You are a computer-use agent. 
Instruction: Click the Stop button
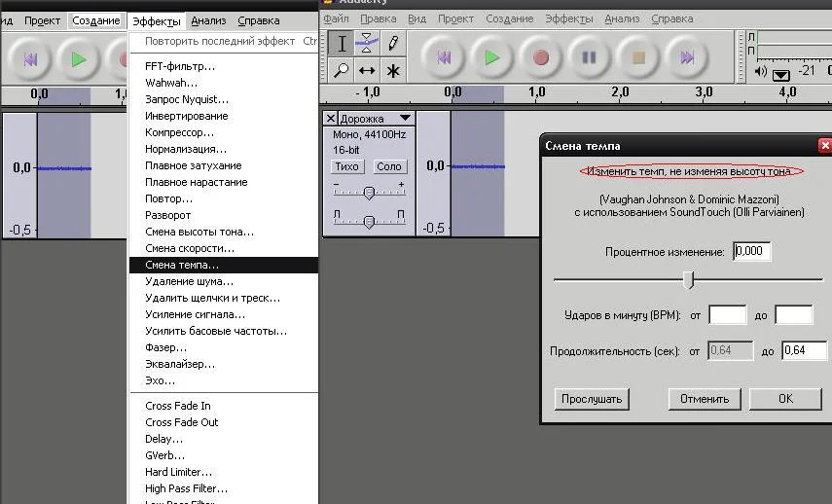coord(638,57)
